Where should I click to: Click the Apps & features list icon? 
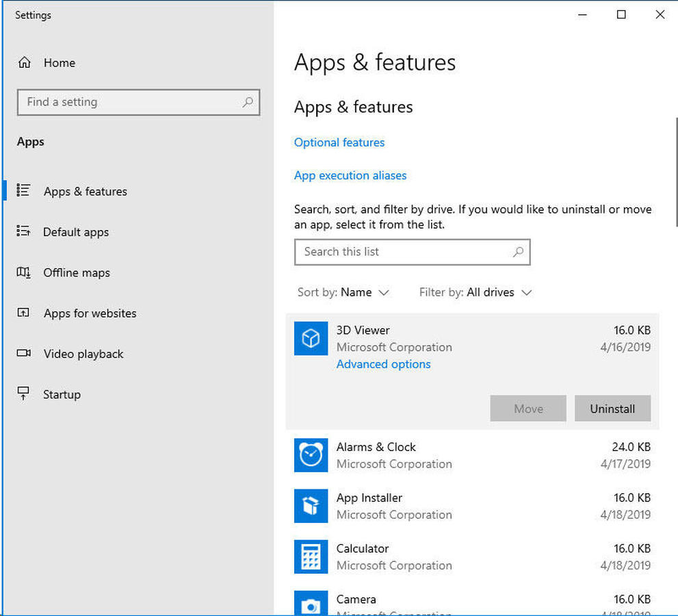(x=23, y=190)
